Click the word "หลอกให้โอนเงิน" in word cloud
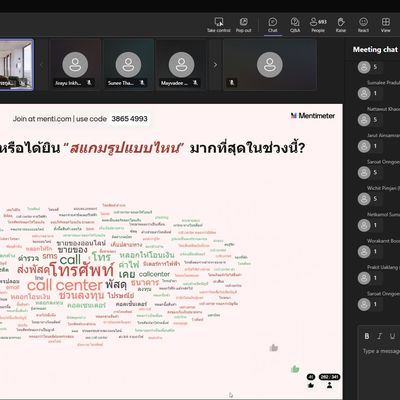Image resolution: width=400 pixels, height=400 pixels. [x=147, y=255]
